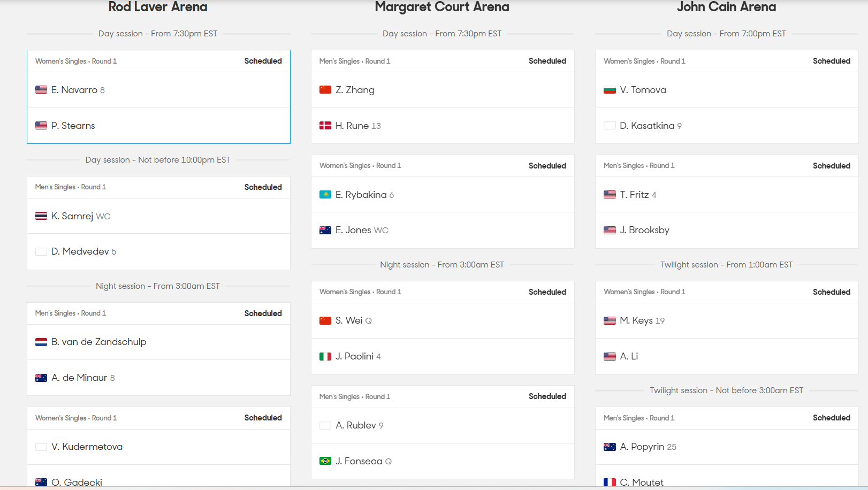The height and width of the screenshot is (490, 868).
Task: Click the USA flag next to E. Navarro
Action: tap(41, 90)
